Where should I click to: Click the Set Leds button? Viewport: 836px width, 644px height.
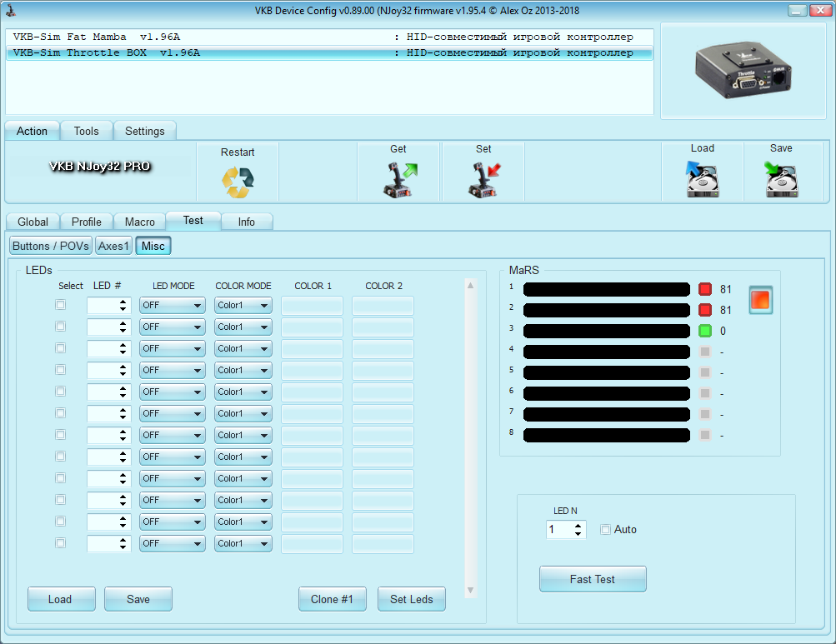[412, 599]
